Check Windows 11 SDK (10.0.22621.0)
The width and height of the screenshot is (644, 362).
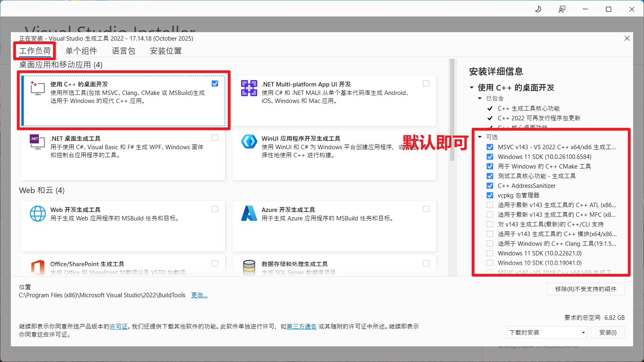pyautogui.click(x=490, y=253)
